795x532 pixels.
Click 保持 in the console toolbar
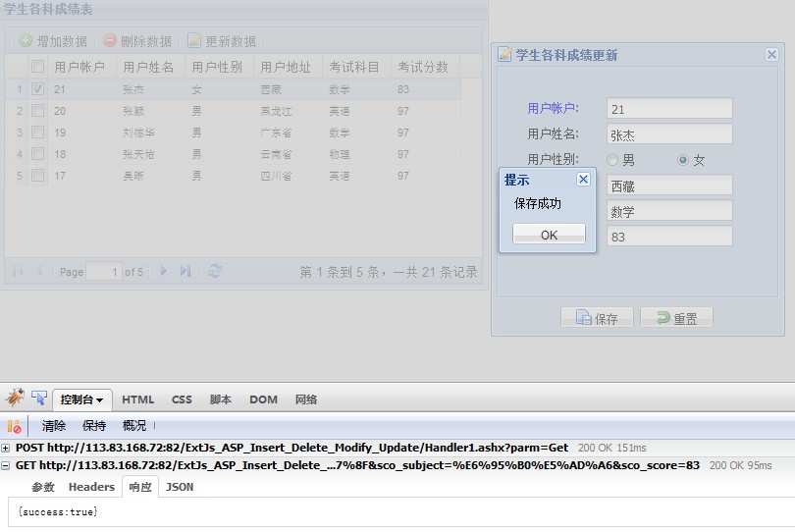coord(94,425)
